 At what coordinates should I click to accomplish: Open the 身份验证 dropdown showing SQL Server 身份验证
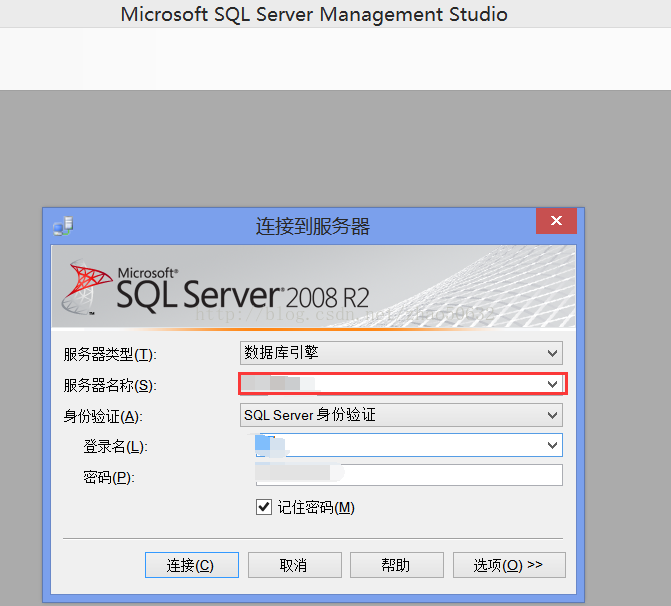coord(401,415)
